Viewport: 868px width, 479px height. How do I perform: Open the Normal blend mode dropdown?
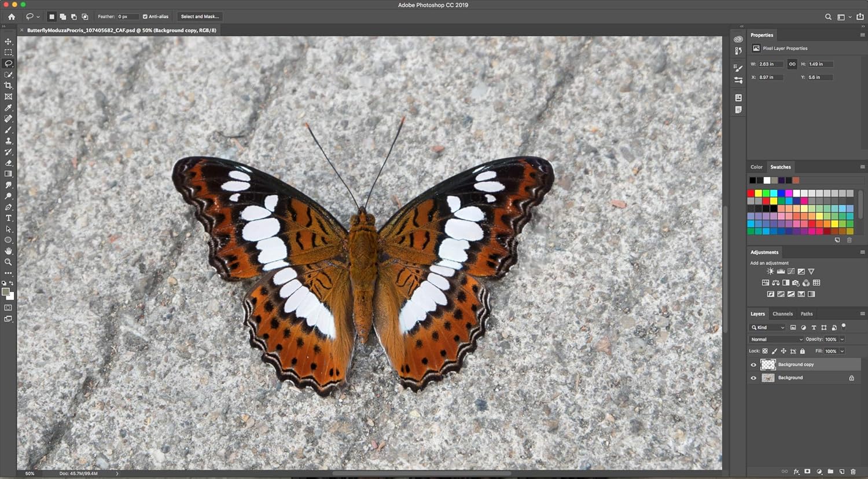click(776, 339)
